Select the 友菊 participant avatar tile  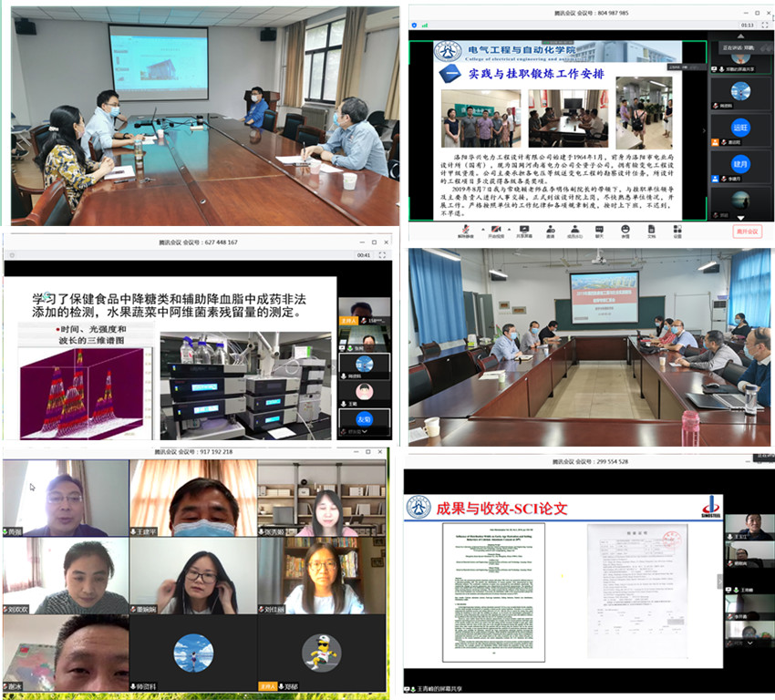[x=364, y=420]
